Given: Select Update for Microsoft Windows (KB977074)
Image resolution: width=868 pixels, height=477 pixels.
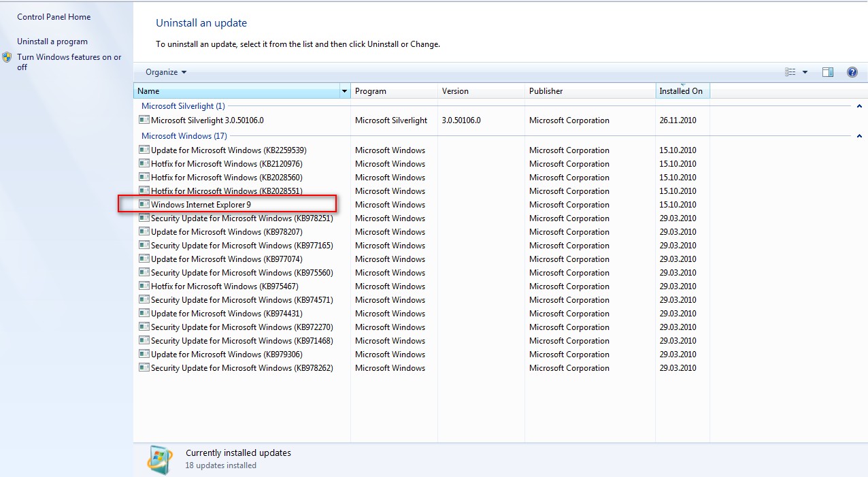Looking at the screenshot, I should point(227,259).
